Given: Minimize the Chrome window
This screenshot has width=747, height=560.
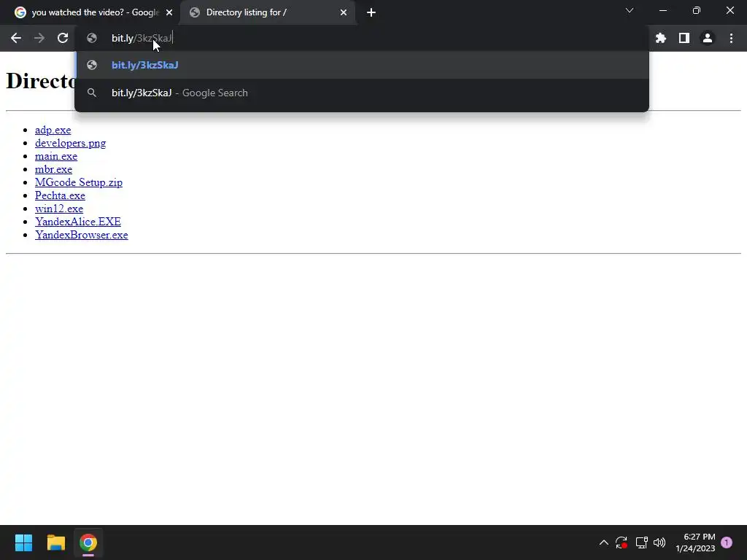Looking at the screenshot, I should (663, 10).
